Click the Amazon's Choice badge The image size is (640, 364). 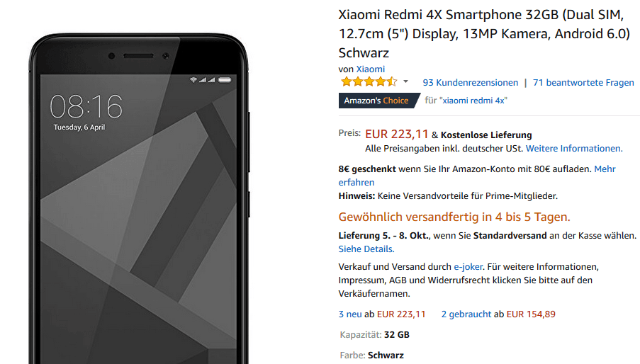(x=378, y=101)
